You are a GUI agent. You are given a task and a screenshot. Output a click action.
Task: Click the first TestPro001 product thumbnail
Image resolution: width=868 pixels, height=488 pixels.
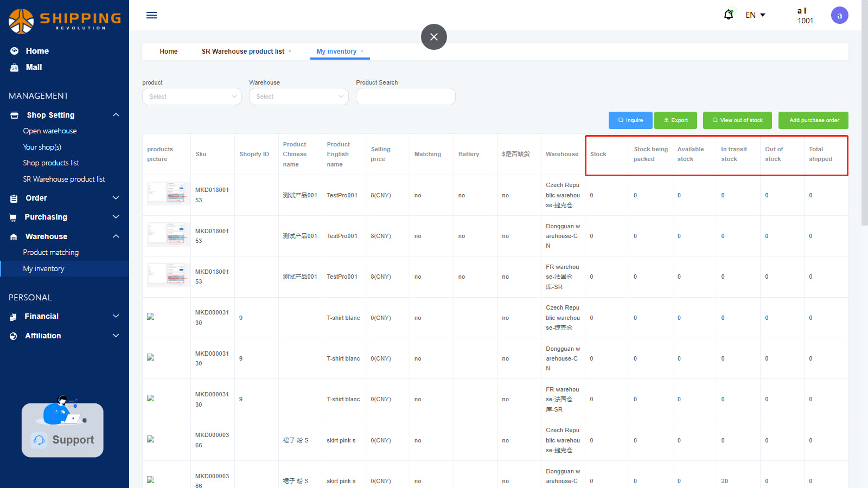coord(168,194)
